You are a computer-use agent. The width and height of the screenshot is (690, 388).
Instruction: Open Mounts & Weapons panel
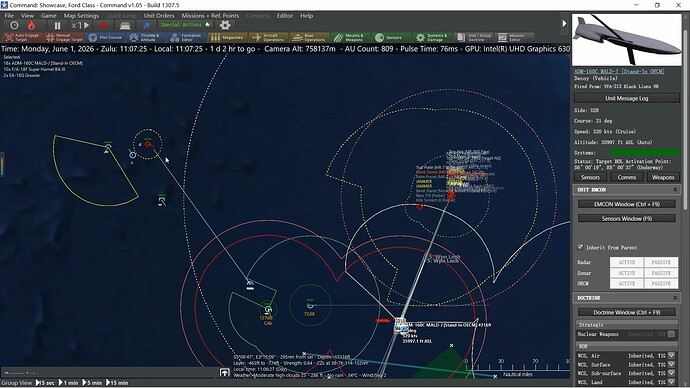tap(350, 37)
